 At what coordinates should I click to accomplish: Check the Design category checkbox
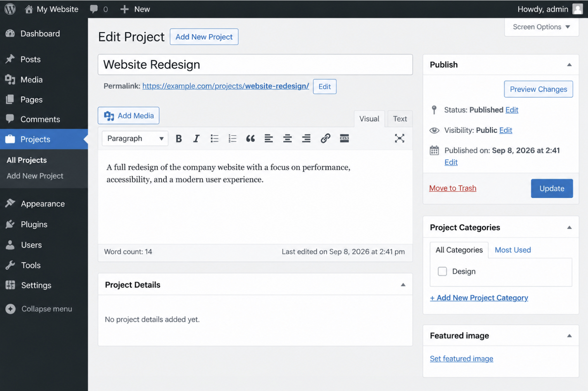pyautogui.click(x=442, y=271)
